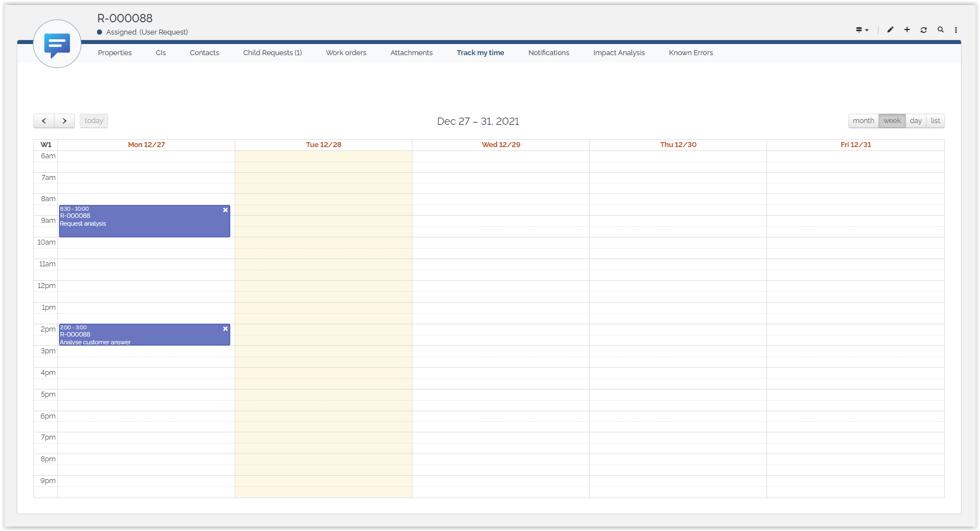This screenshot has height=531, width=980.
Task: Click the Wed 12/29 column header
Action: 501,145
